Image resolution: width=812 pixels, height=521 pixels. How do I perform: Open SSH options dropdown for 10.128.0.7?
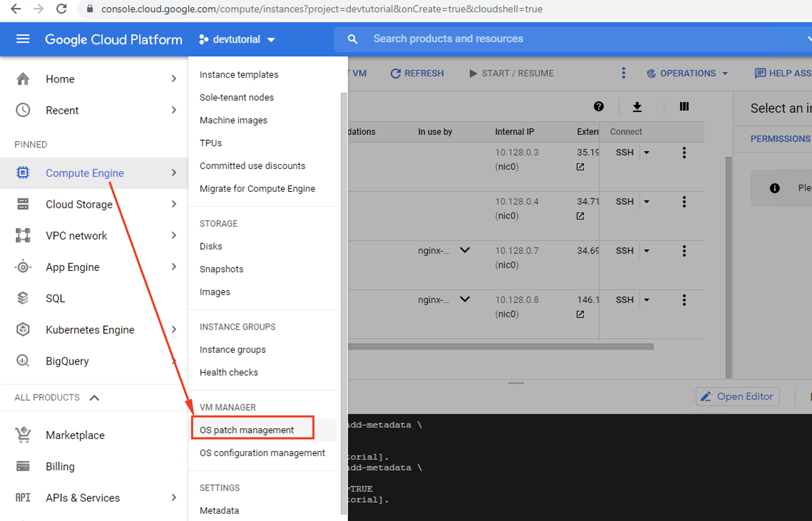click(x=647, y=251)
